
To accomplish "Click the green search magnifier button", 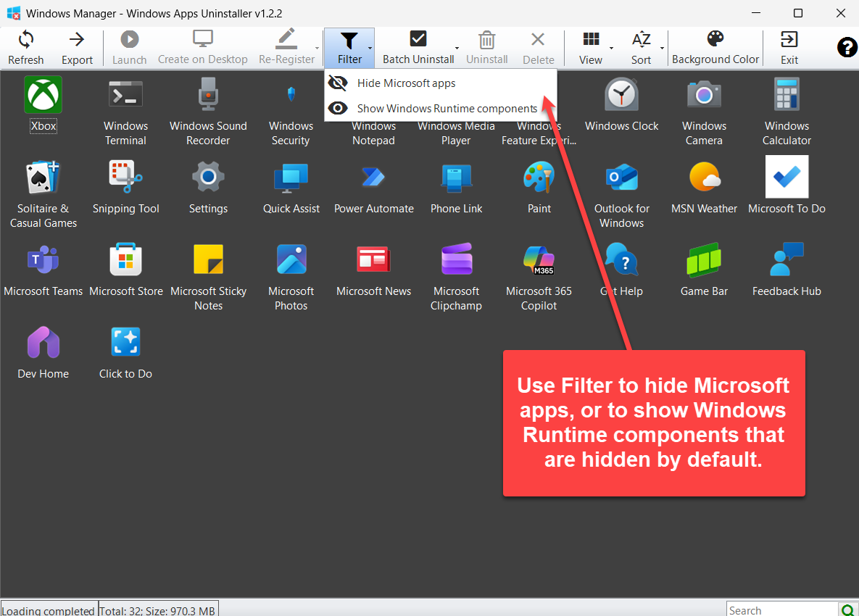I will (847, 610).
